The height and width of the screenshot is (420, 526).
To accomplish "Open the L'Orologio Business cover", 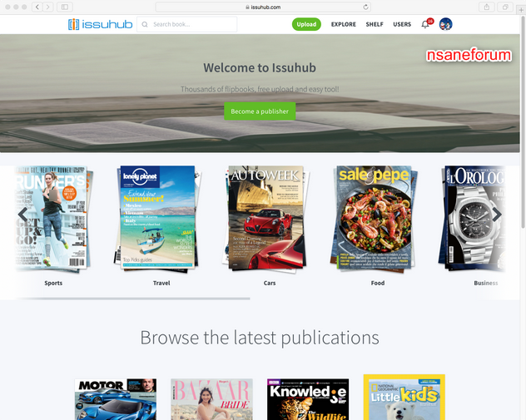I will pos(474,217).
